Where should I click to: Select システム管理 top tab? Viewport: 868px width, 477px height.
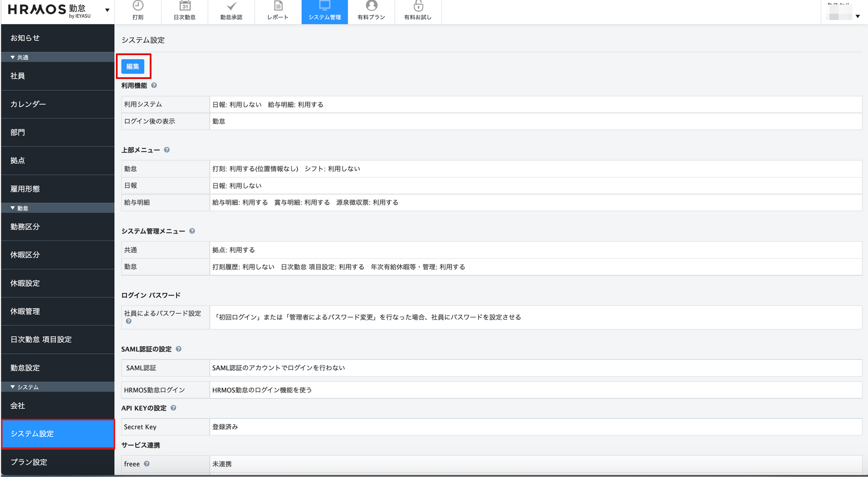coord(325,11)
